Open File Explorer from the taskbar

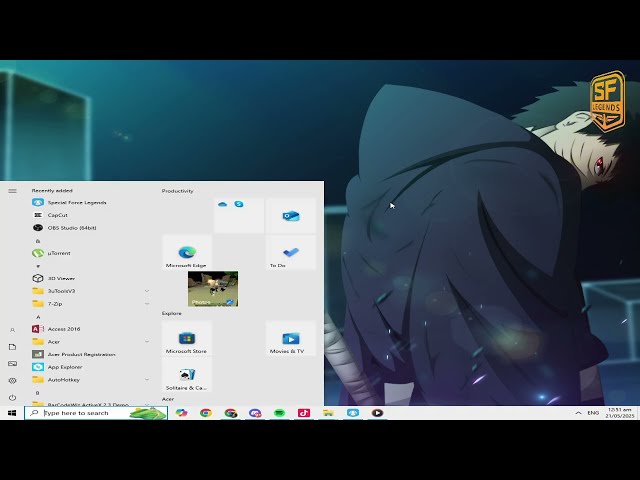329,413
